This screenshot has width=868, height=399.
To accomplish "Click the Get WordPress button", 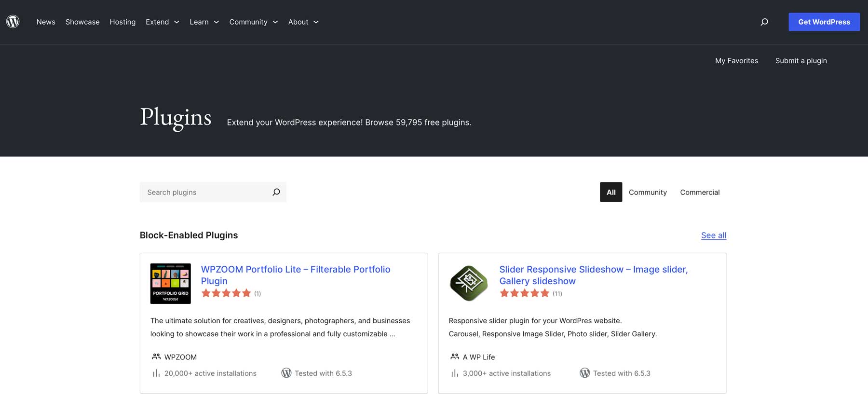I will coord(824,22).
